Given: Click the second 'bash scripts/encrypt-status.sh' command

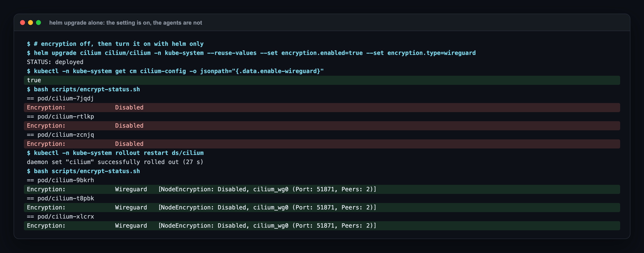Looking at the screenshot, I should click(x=83, y=171).
